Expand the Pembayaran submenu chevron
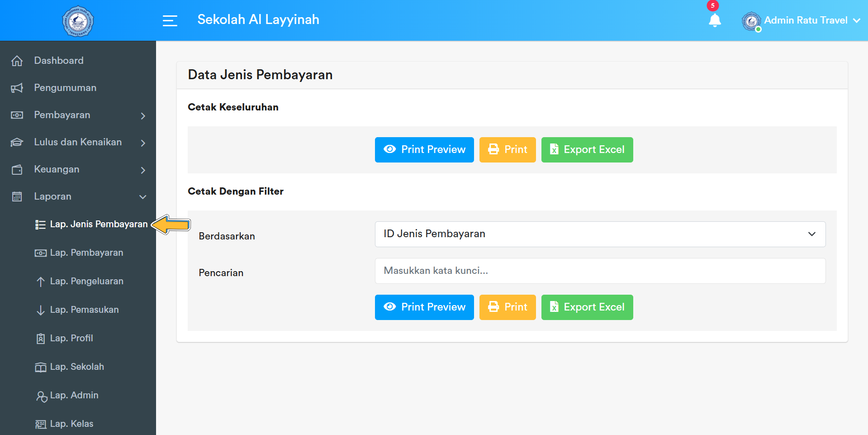 point(143,116)
